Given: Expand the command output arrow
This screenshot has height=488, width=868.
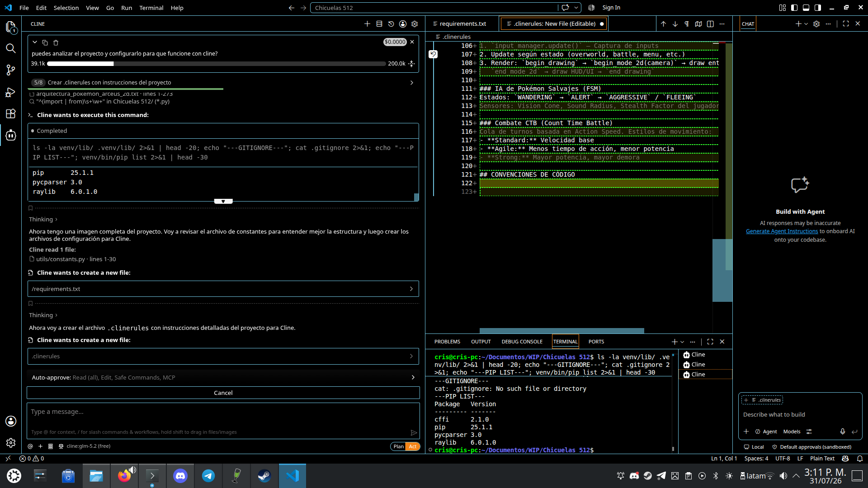Looking at the screenshot, I should coord(223,202).
